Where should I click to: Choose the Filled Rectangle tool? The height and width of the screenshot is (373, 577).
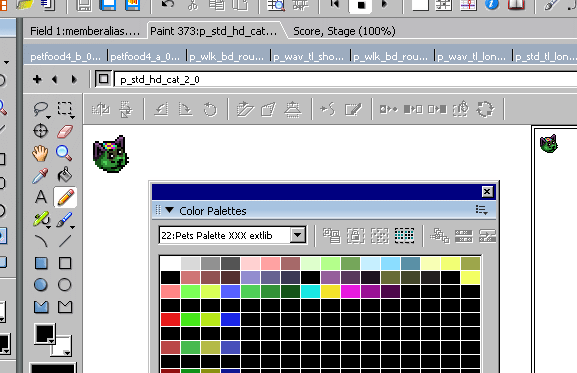point(41,263)
